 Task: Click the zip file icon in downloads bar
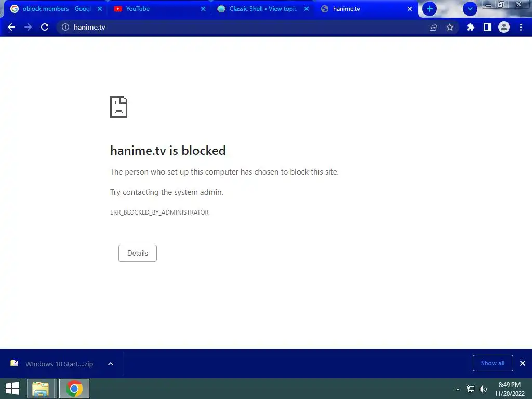(x=14, y=363)
